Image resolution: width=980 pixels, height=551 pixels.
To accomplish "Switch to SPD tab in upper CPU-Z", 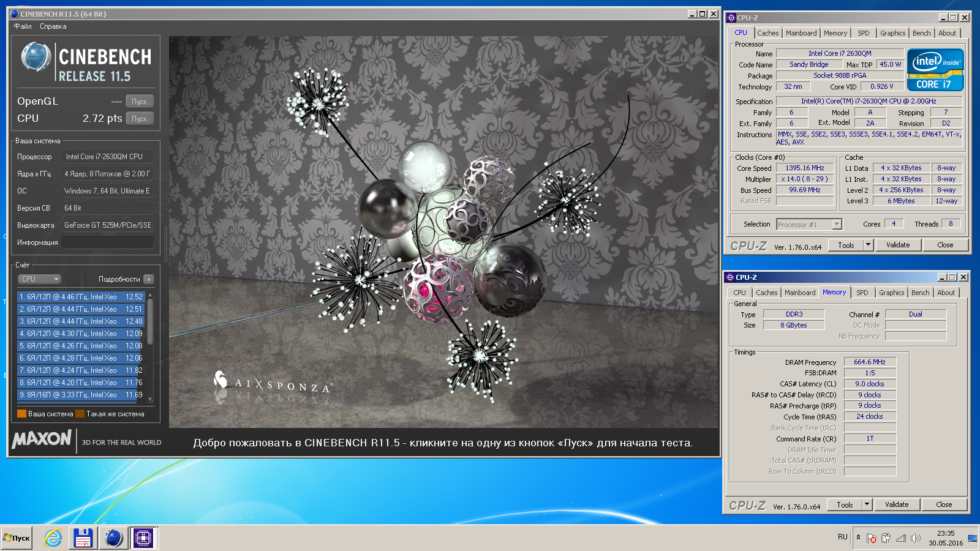I will [864, 33].
